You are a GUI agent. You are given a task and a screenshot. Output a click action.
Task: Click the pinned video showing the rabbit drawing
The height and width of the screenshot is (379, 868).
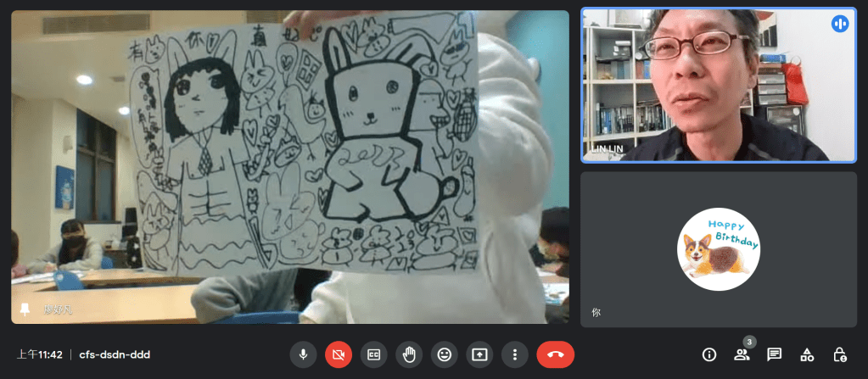tap(289, 166)
